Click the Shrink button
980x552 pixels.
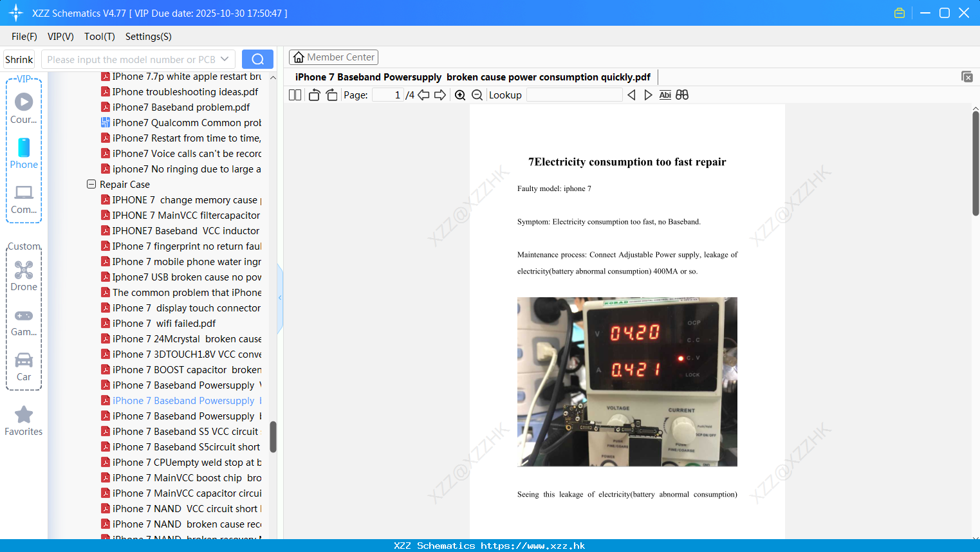(x=19, y=59)
